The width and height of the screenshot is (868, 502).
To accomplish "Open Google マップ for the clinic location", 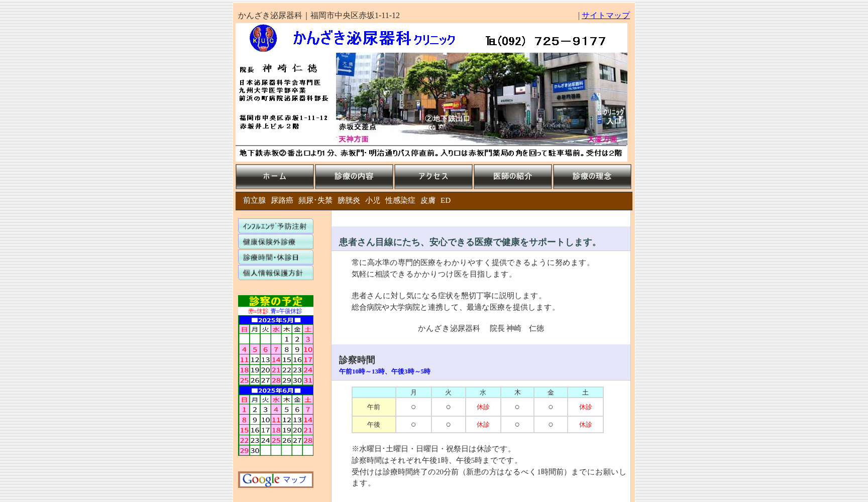I will 275,479.
